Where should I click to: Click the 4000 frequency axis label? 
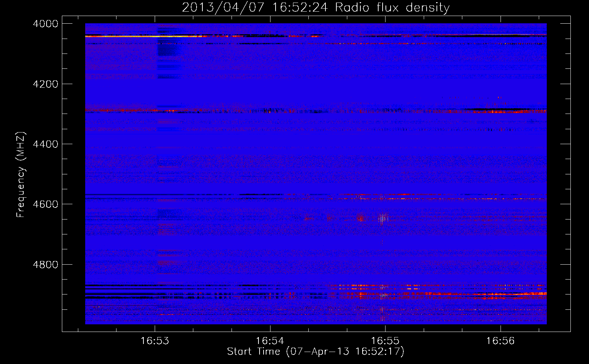pyautogui.click(x=46, y=24)
